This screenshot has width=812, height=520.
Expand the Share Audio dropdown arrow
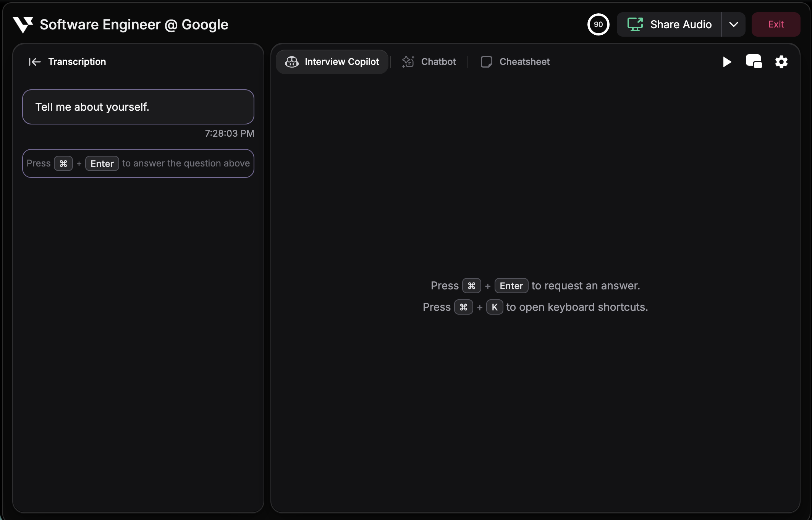pos(734,24)
